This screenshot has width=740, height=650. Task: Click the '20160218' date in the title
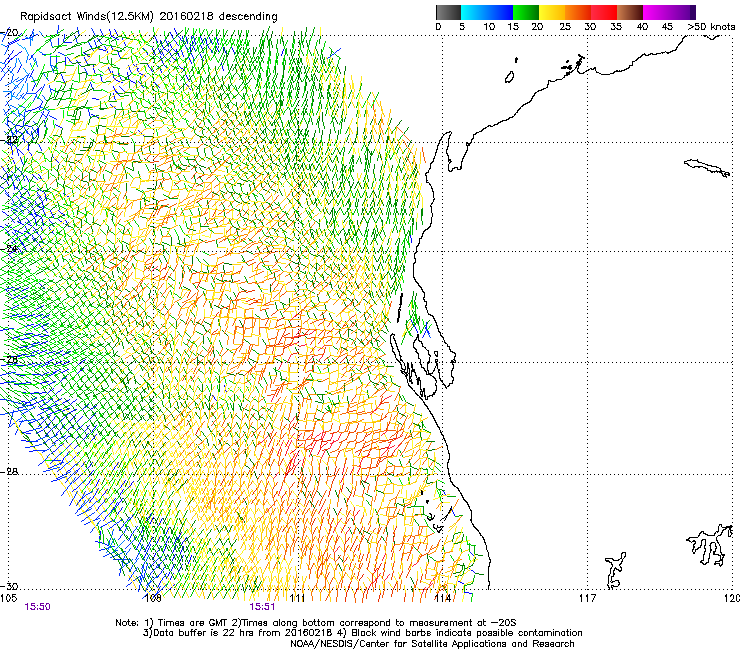coord(186,17)
